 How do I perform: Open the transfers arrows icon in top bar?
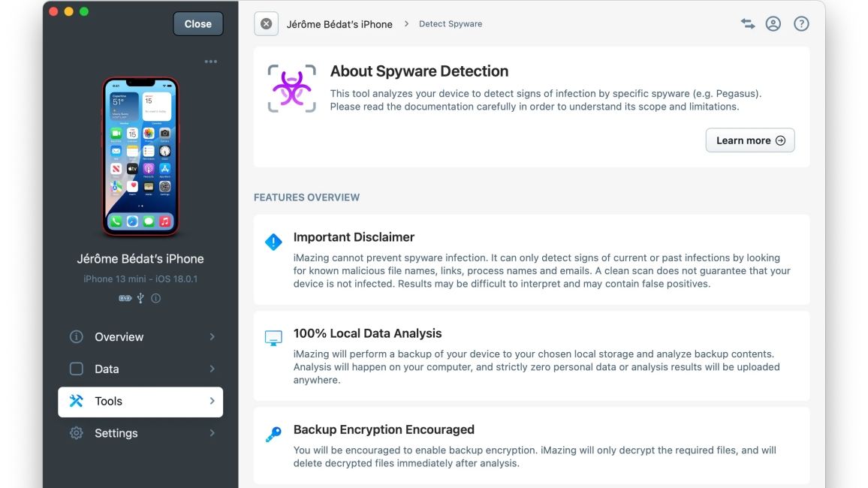[x=748, y=24]
